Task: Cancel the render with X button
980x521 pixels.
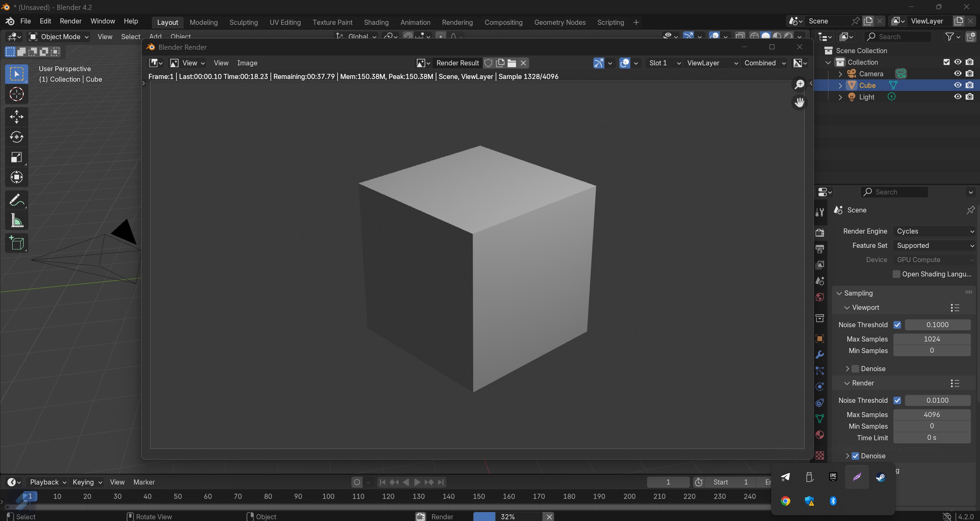Action: [x=549, y=517]
